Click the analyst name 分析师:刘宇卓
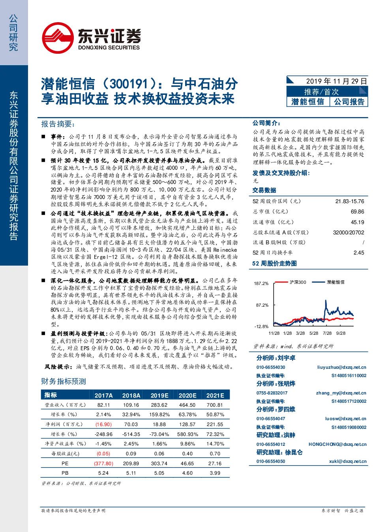 pos(276,358)
